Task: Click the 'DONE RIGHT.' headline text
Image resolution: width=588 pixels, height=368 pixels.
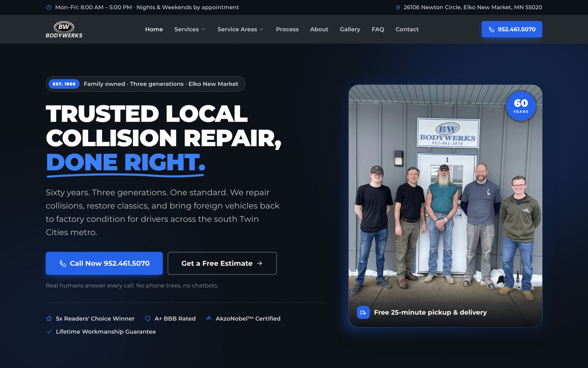Action: [x=126, y=162]
